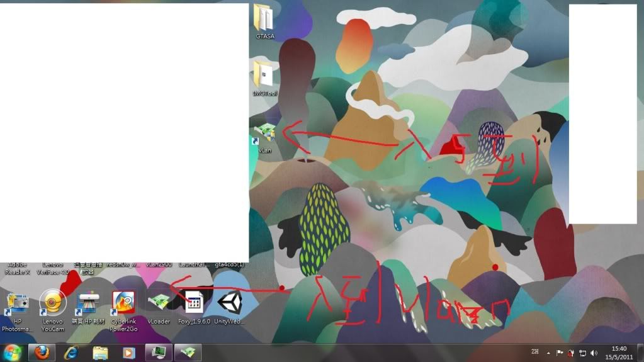Screen dimensions: 644x362
Task: Open the HP Photosmart desktop shortcut
Action: point(17,303)
